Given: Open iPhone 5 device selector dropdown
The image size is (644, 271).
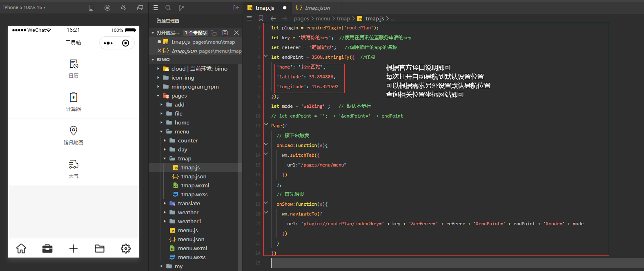Looking at the screenshot, I should pos(25,7).
